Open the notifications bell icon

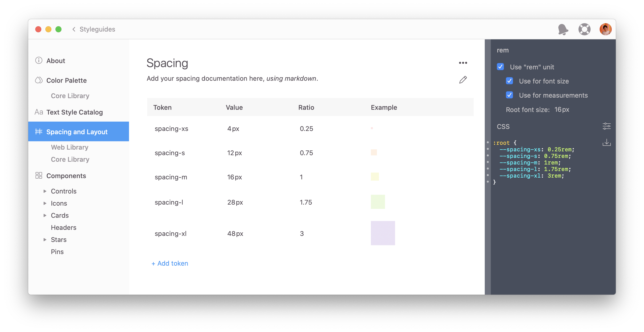tap(563, 30)
